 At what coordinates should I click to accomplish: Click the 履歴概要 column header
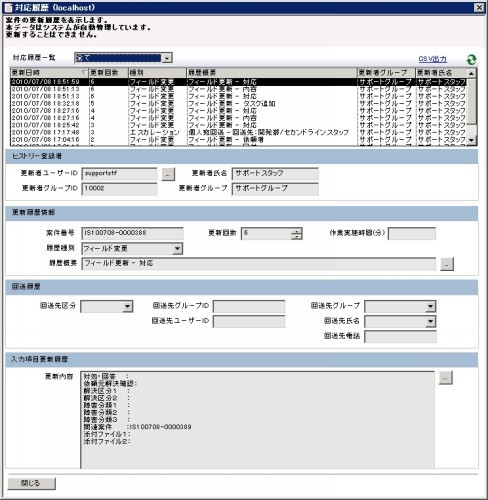click(x=272, y=73)
